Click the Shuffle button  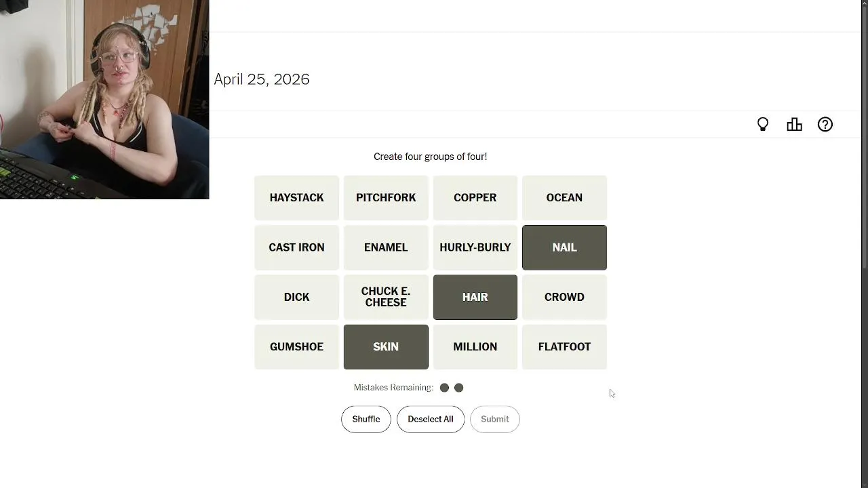366,419
